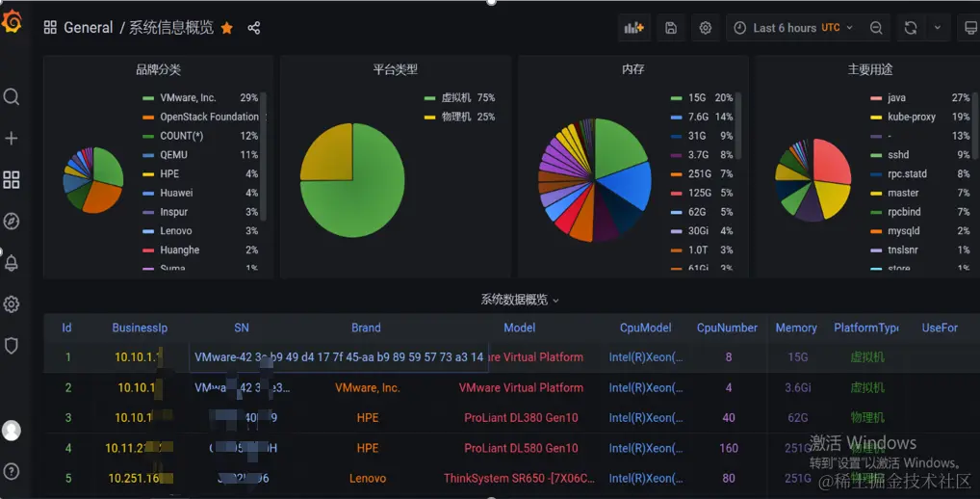Image resolution: width=980 pixels, height=499 pixels.
Task: Share the dashboard via share icon
Action: click(254, 28)
